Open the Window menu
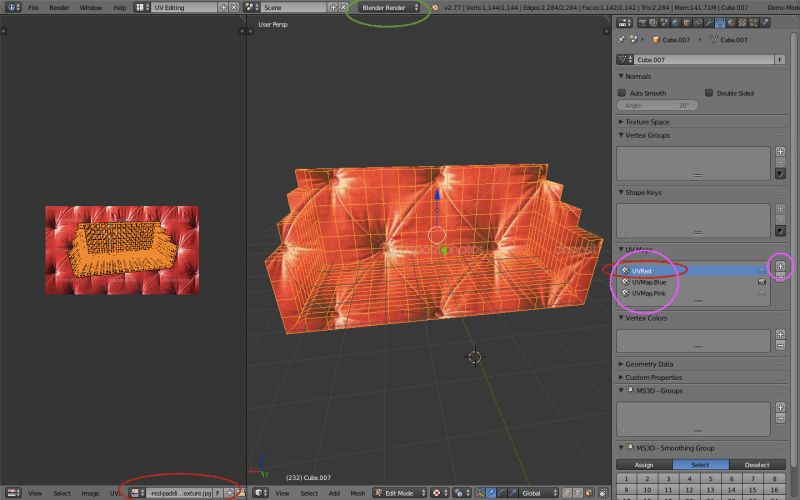This screenshot has width=800, height=500. [x=91, y=7]
